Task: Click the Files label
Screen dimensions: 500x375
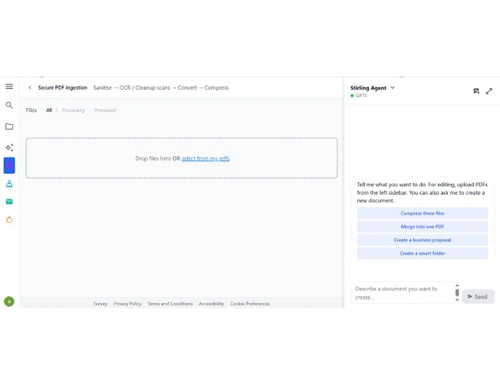Action: click(x=31, y=110)
